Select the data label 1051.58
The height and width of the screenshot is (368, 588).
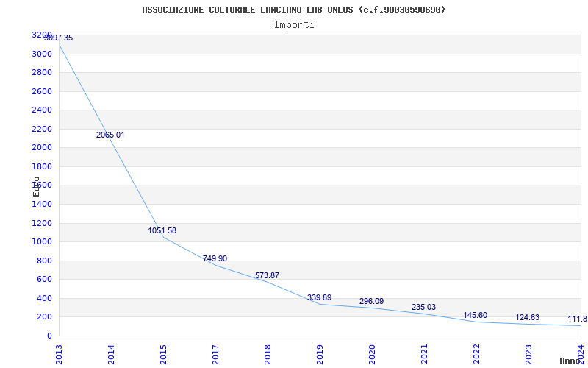tap(162, 230)
